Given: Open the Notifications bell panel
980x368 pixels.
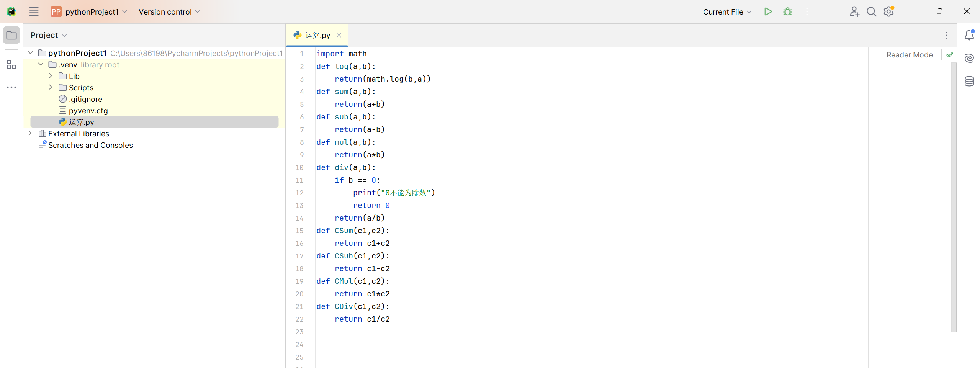Looking at the screenshot, I should pyautogui.click(x=969, y=35).
